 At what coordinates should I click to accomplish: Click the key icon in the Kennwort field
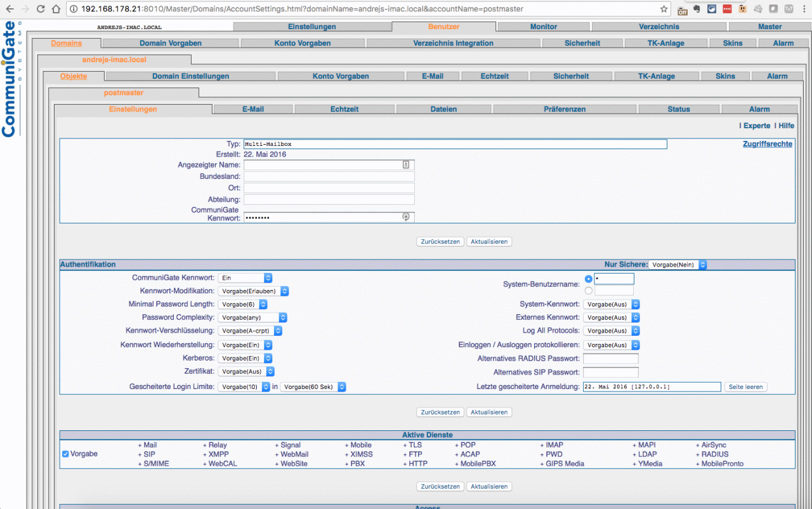point(407,217)
